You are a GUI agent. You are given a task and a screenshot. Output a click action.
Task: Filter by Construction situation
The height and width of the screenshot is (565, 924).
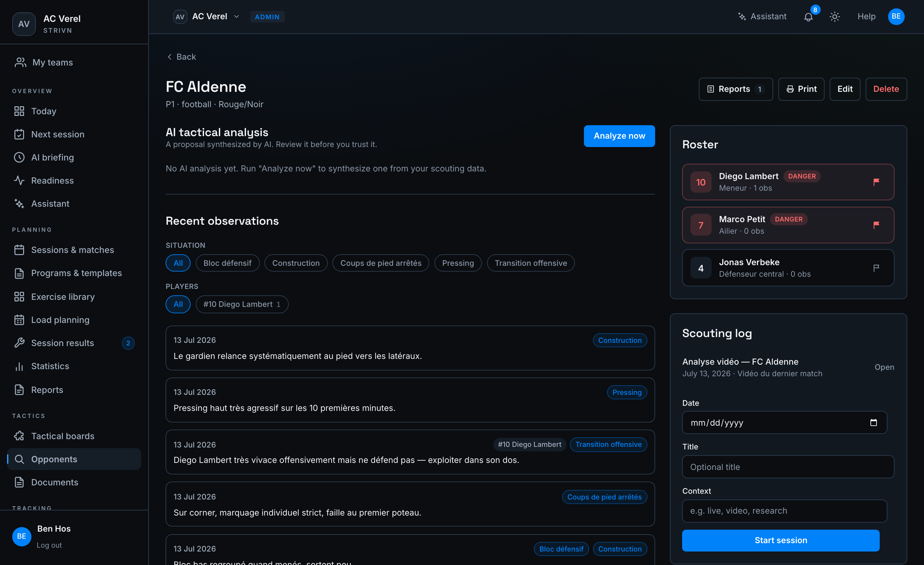(x=296, y=263)
